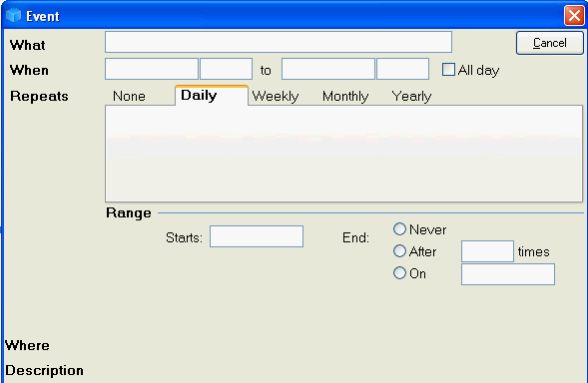Viewport: 588px width, 383px height.
Task: Click the end date field after 'to'
Action: point(328,69)
